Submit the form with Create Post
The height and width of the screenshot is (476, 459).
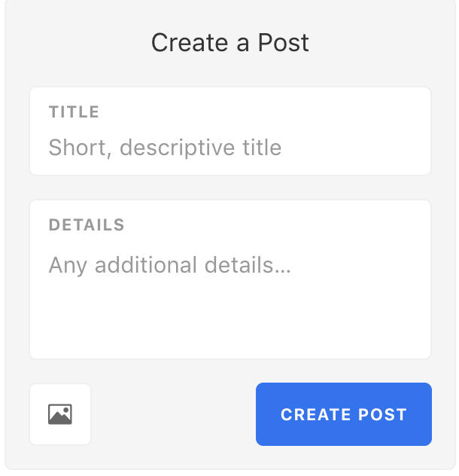click(344, 414)
